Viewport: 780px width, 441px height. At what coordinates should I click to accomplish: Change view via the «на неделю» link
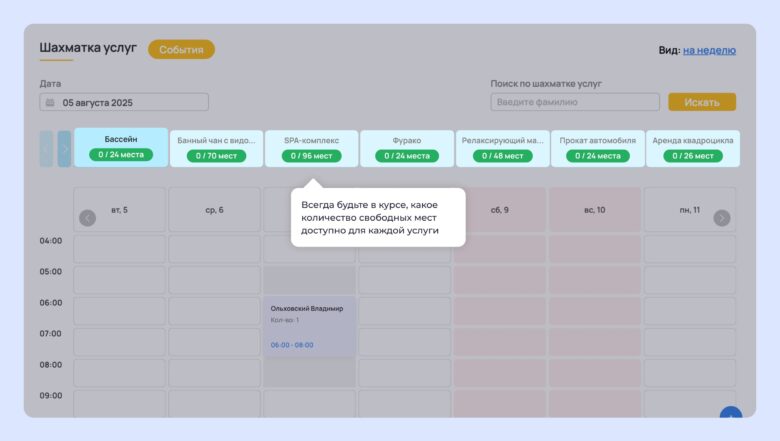709,50
